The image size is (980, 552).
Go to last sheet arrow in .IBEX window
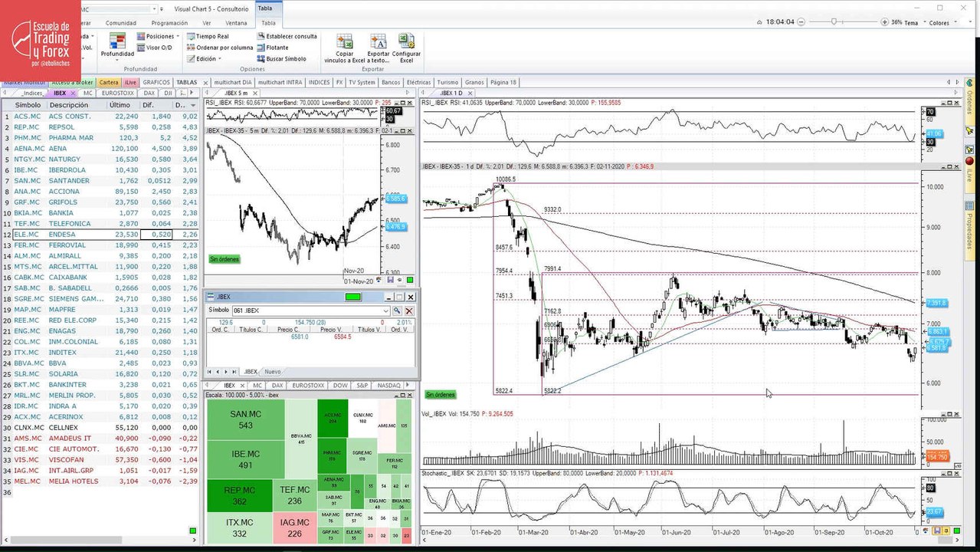(235, 372)
